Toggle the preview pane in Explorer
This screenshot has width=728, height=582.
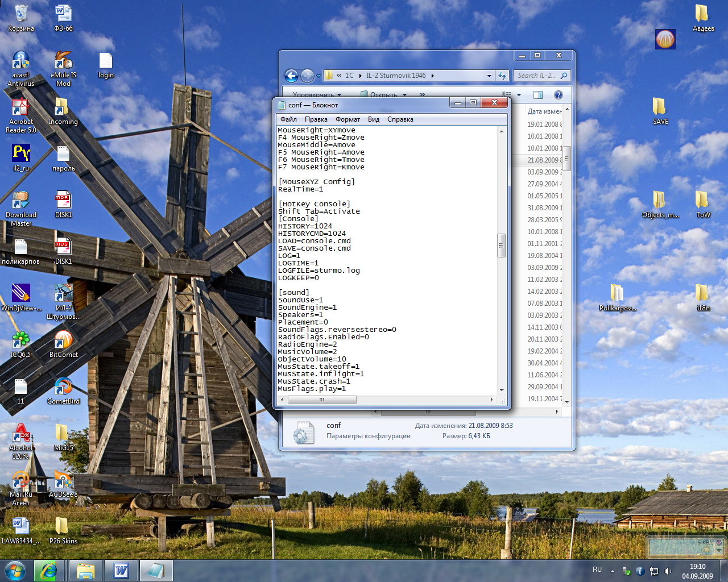(538, 95)
